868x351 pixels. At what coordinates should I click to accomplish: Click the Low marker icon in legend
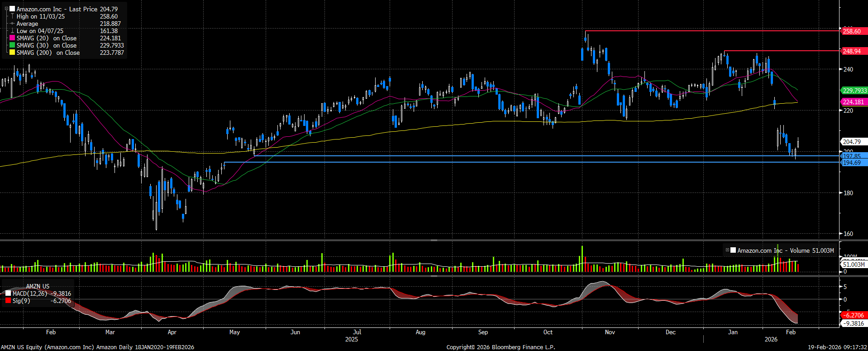(12, 31)
